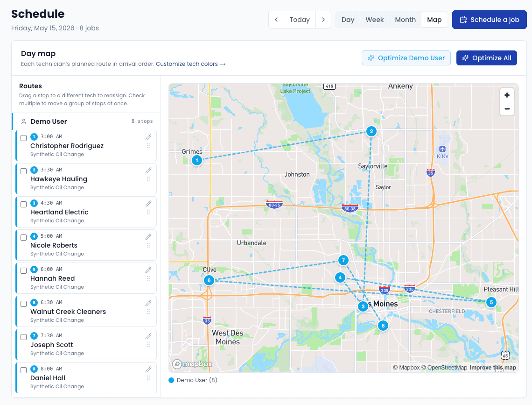Click drag handle on Joseph Scott stop
The width and height of the screenshot is (532, 405).
point(148,345)
